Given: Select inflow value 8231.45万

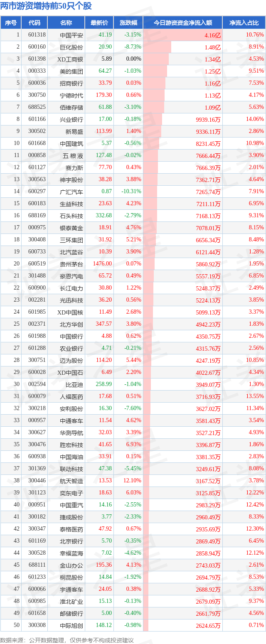Looking at the screenshot, I should tap(208, 144).
